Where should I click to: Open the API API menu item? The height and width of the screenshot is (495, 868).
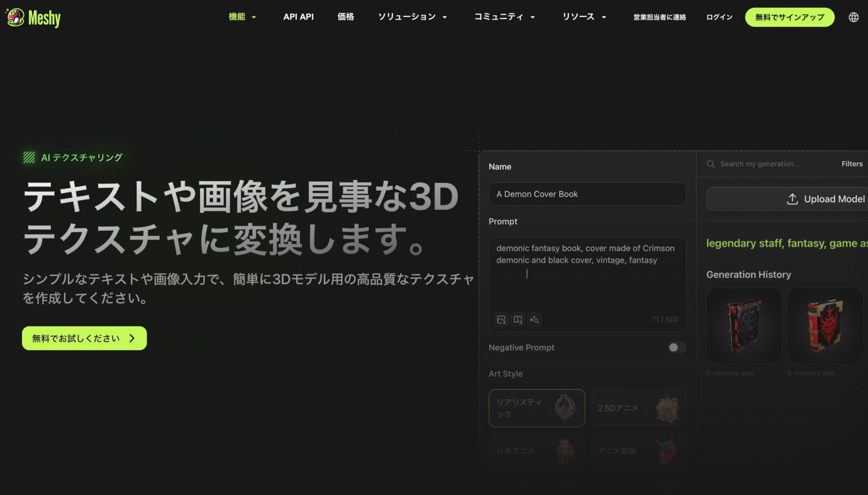coord(298,17)
